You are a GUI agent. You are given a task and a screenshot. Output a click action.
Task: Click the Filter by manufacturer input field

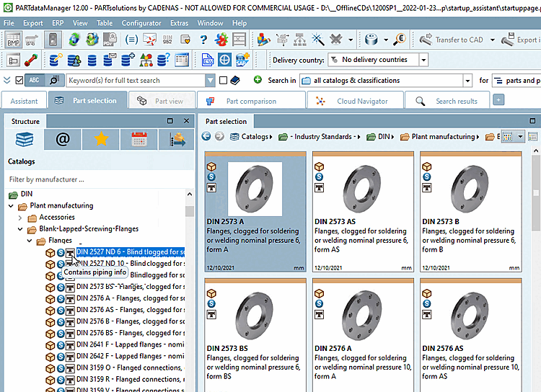(x=94, y=179)
